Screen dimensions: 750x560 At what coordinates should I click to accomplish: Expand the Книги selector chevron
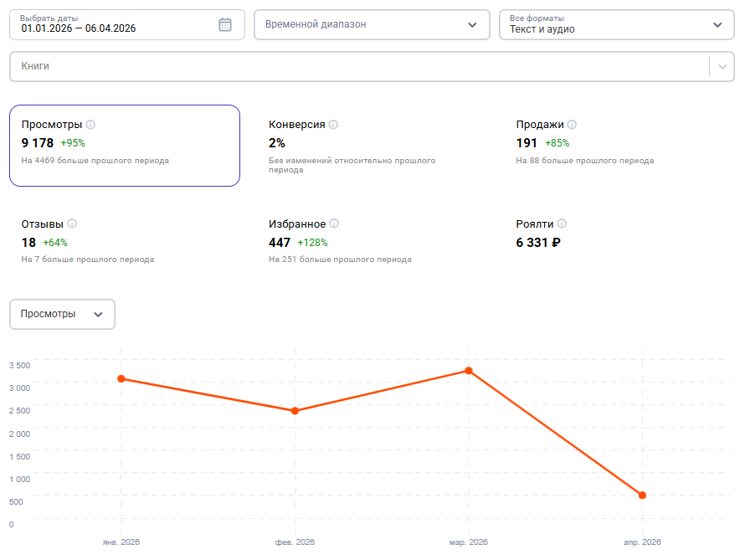click(x=722, y=66)
